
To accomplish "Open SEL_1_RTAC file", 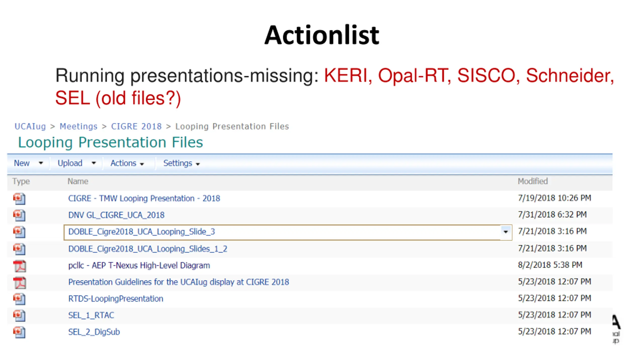I will coord(91,315).
